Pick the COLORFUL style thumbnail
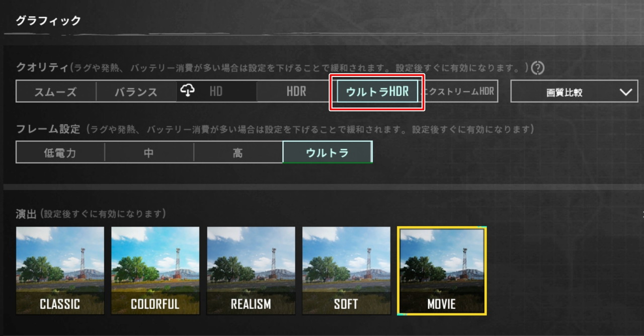 click(x=155, y=271)
